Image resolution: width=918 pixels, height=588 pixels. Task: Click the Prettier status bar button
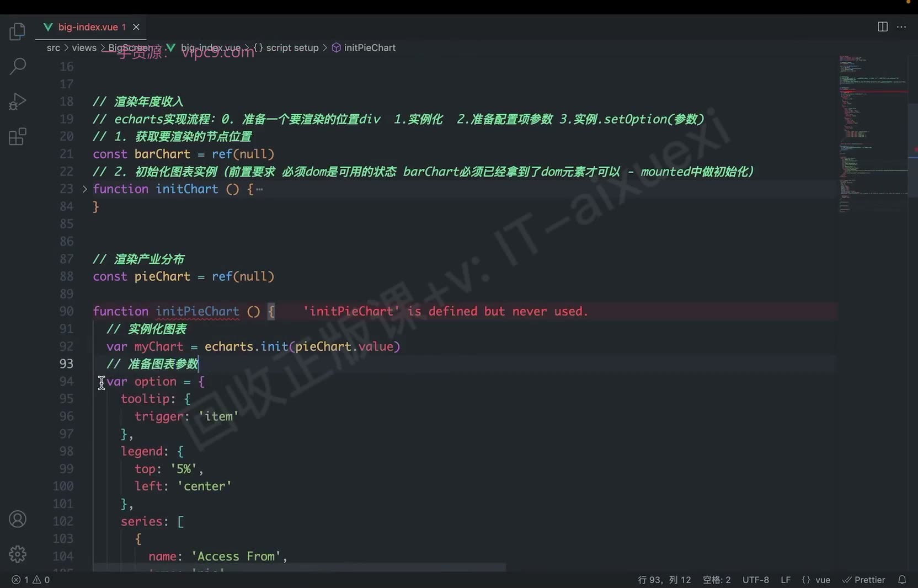(x=864, y=580)
